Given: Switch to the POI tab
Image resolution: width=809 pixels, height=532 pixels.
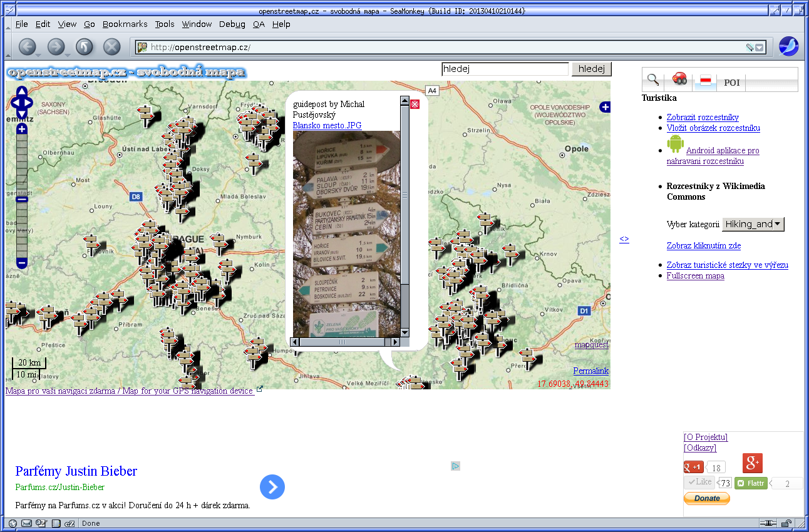Looking at the screenshot, I should tap(731, 83).
